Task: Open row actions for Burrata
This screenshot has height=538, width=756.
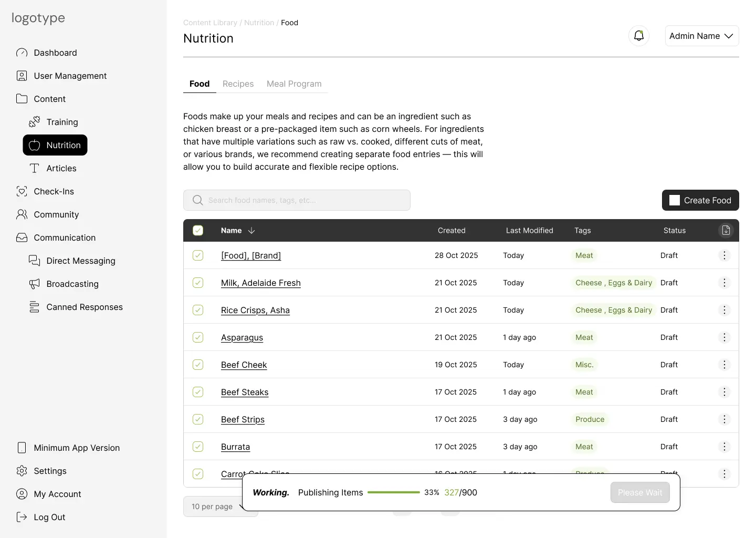Action: click(x=724, y=447)
